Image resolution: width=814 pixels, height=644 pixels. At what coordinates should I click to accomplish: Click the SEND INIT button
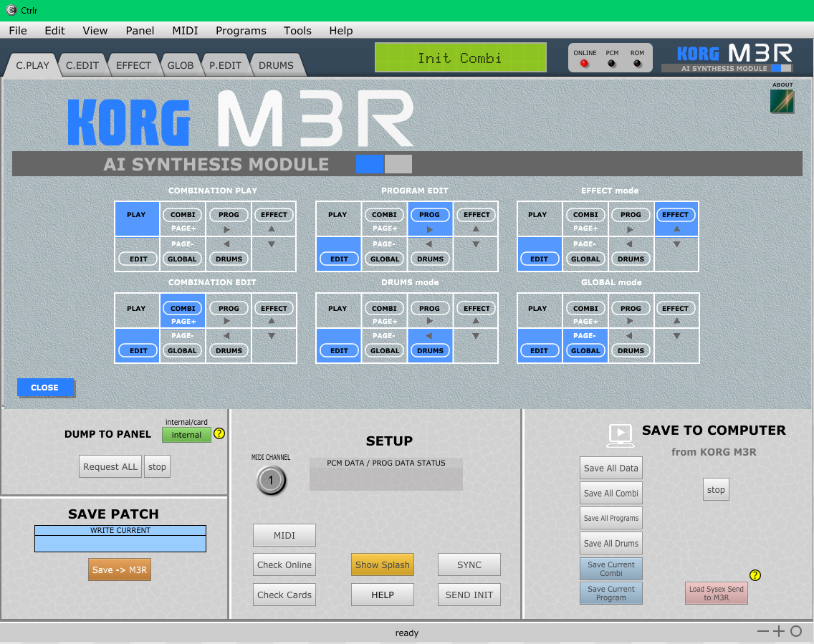469,595
